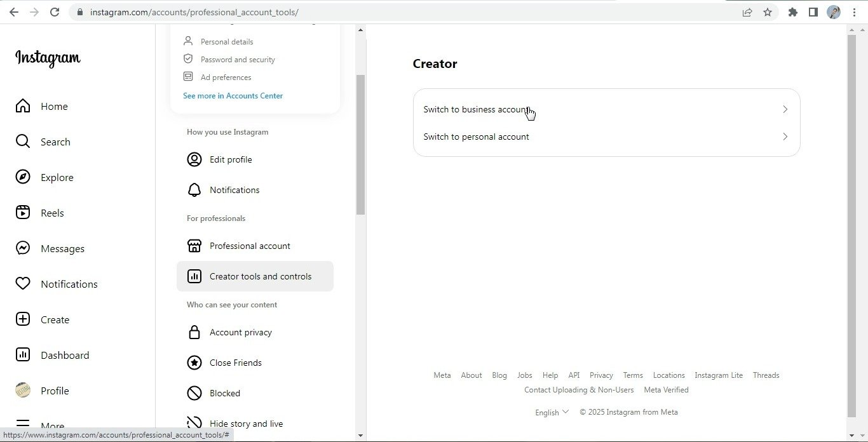868x442 pixels.
Task: Open the Privacy footer link
Action: (x=601, y=375)
